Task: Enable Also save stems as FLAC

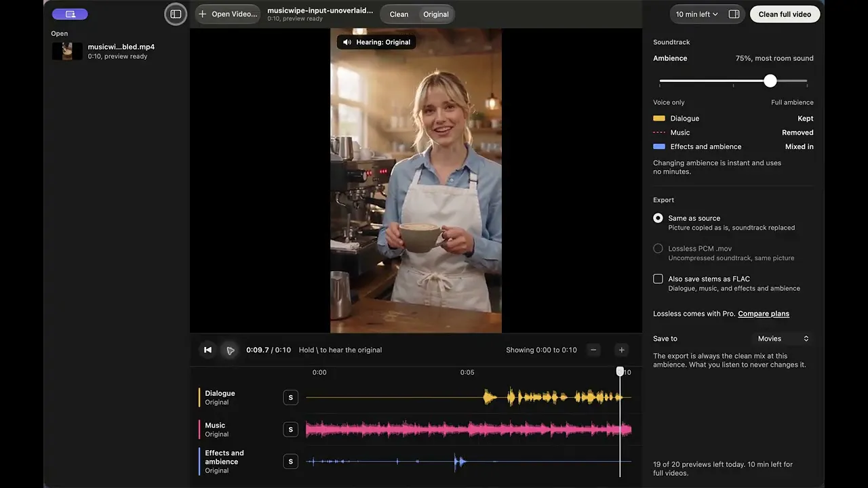Action: (x=658, y=279)
